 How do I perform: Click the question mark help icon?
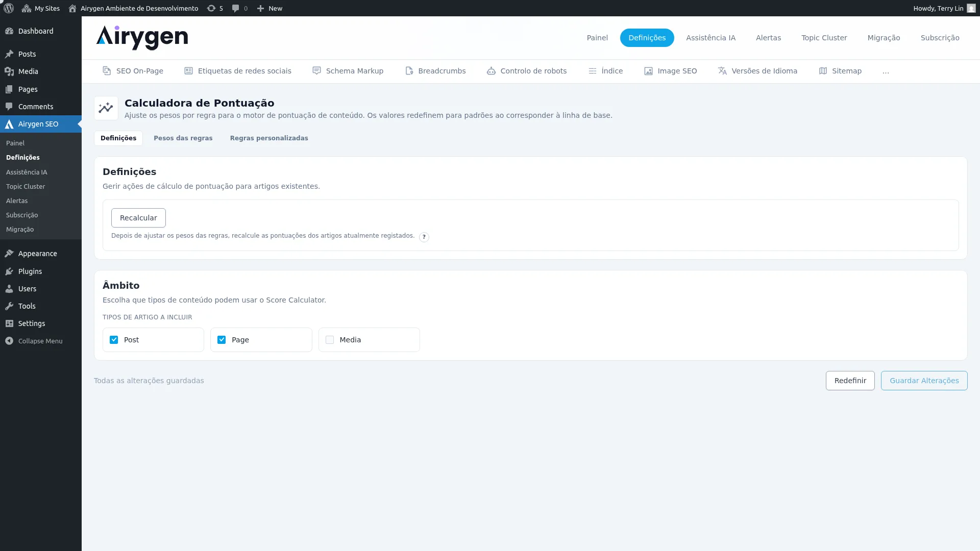(x=424, y=237)
